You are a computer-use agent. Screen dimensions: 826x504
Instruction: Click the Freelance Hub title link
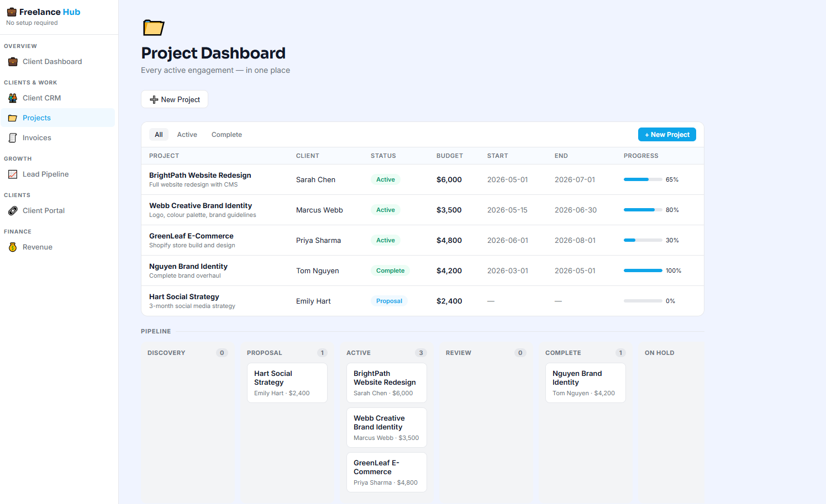tap(50, 12)
